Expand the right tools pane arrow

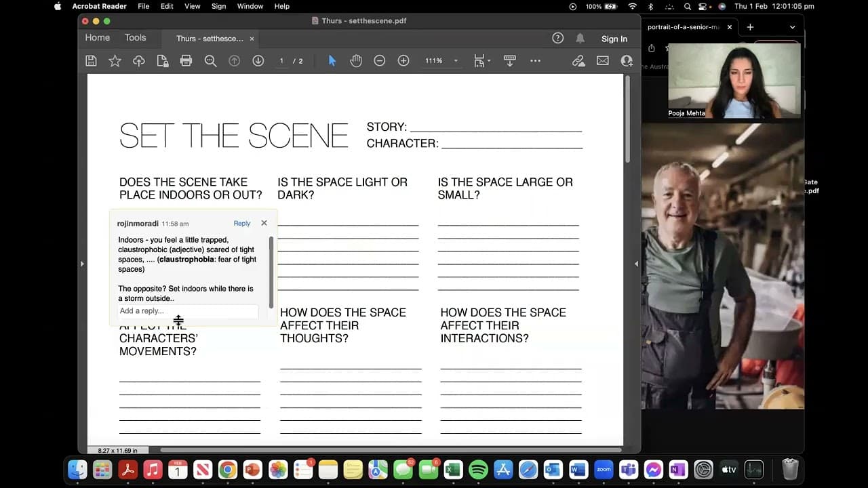[636, 264]
